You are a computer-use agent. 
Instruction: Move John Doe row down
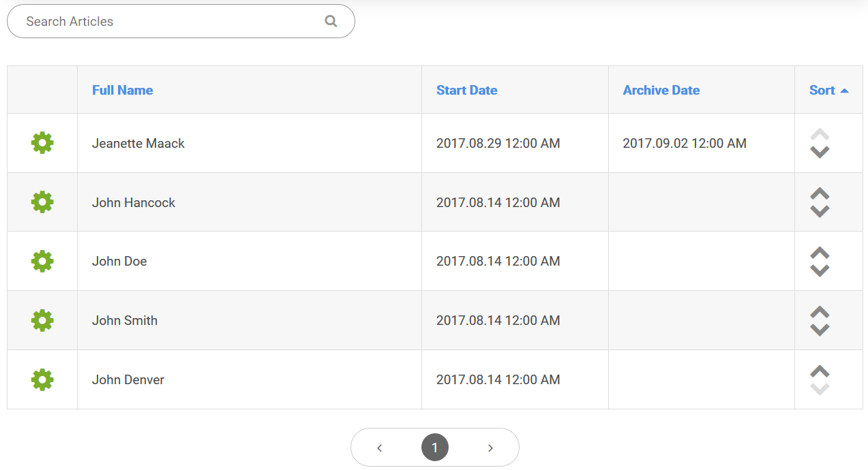point(820,270)
